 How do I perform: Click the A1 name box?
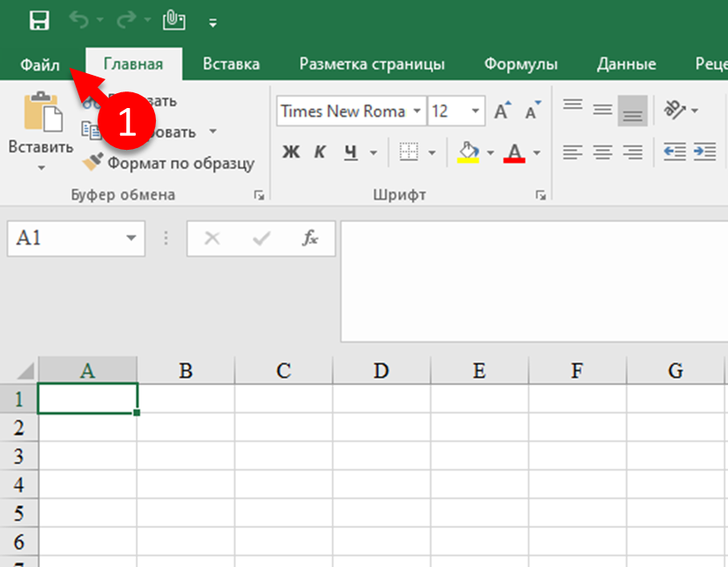click(x=76, y=239)
